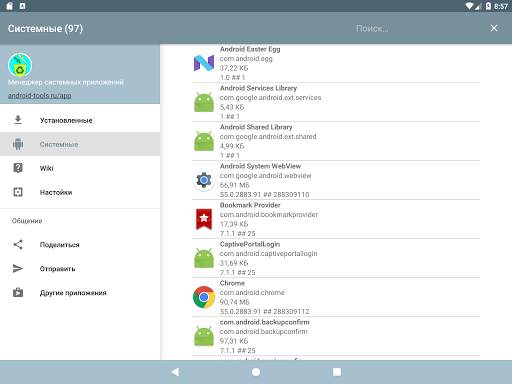
Task: Open the Wiki drawer item
Action: (80, 168)
